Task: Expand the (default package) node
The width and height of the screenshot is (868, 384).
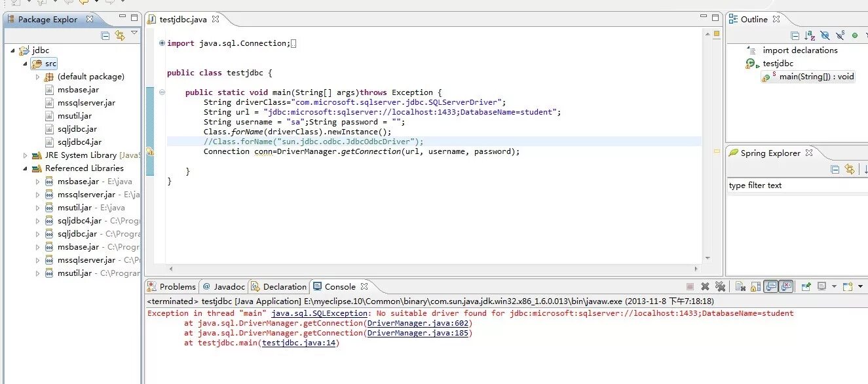Action: click(38, 77)
